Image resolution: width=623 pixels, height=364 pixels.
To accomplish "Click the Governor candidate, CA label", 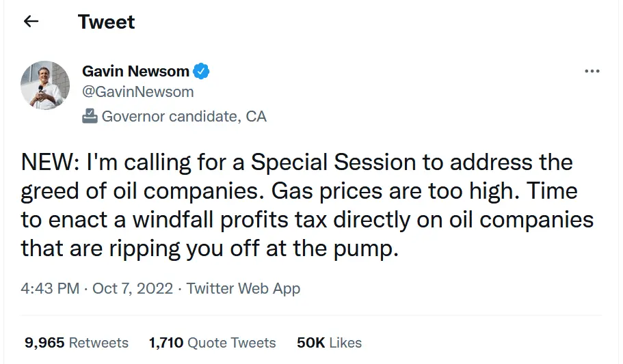I will click(x=184, y=116).
